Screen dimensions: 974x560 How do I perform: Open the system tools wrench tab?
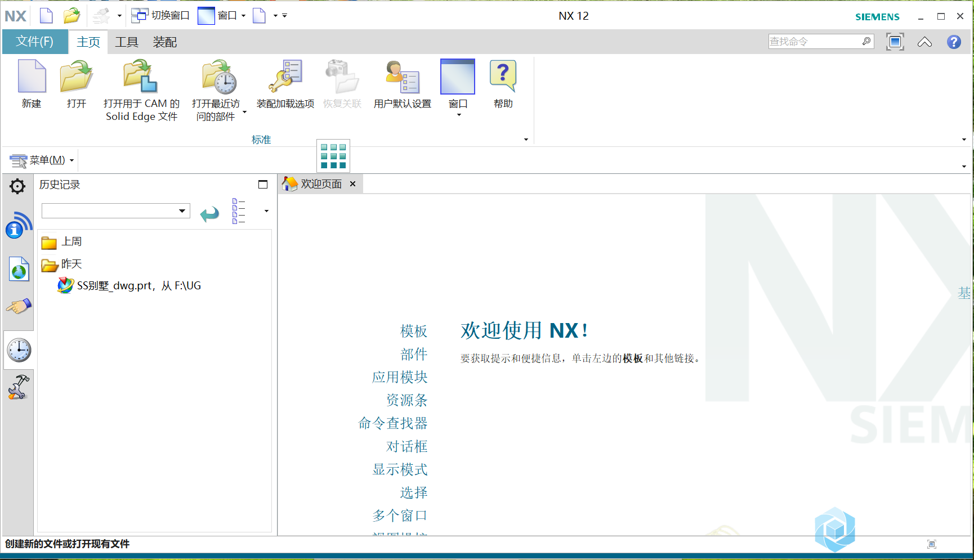coord(19,388)
